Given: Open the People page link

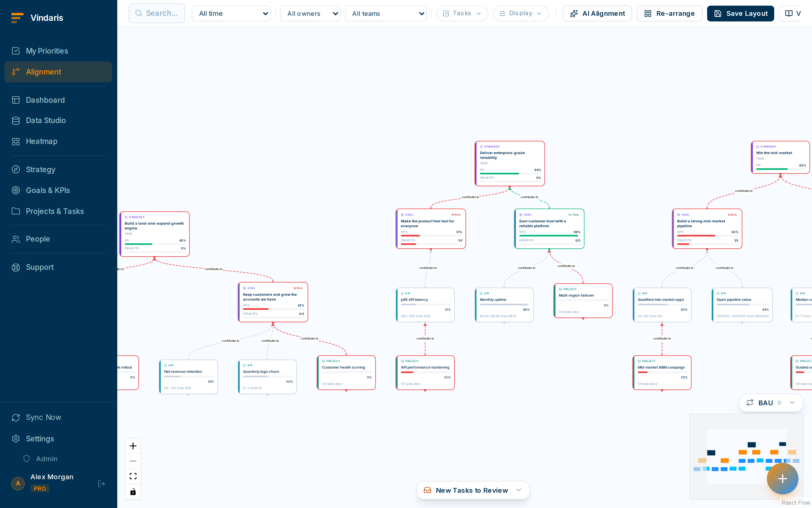Looking at the screenshot, I should (58, 239).
